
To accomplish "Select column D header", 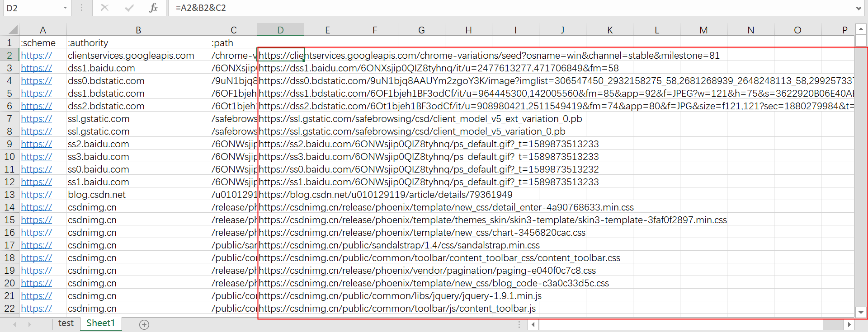I will point(280,30).
